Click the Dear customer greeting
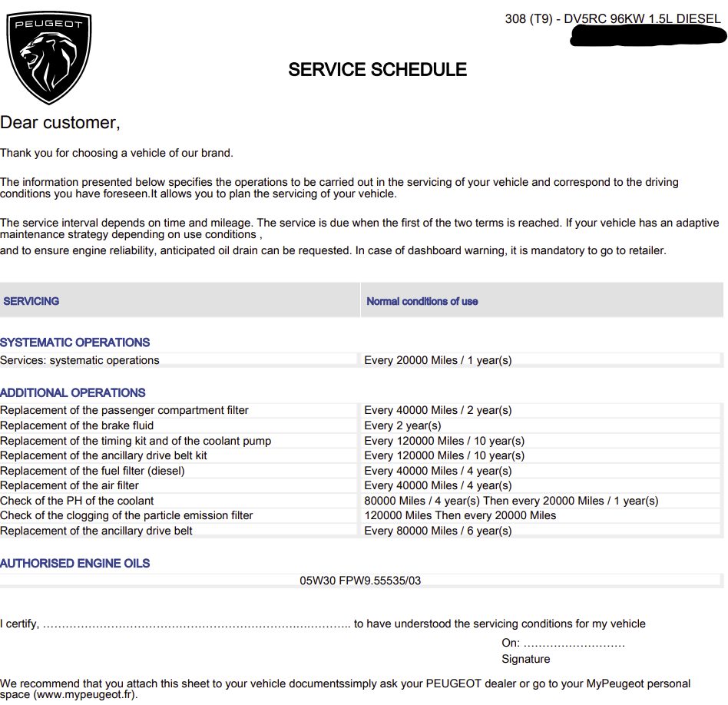 coord(60,123)
